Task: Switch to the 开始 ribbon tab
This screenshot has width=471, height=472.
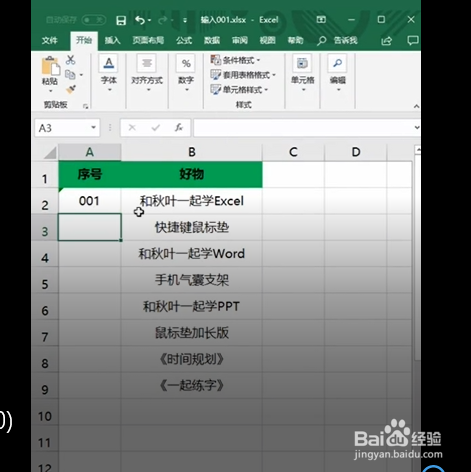Action: 84,40
